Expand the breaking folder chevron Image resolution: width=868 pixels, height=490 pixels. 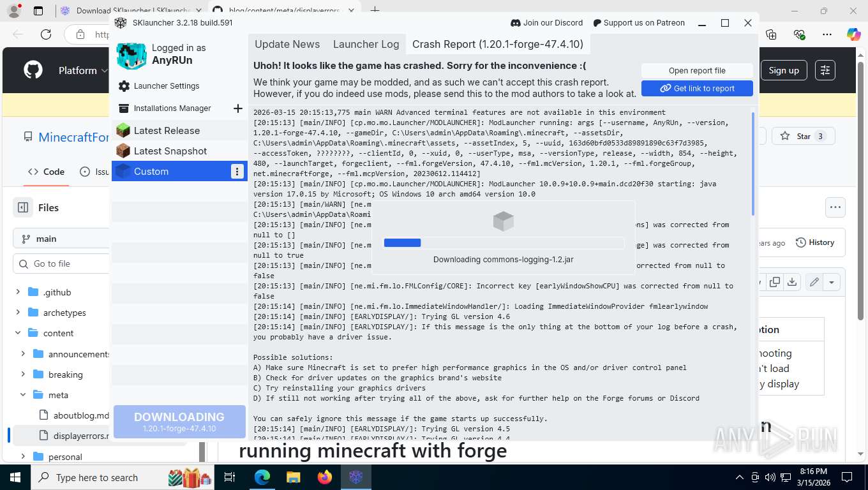(23, 375)
